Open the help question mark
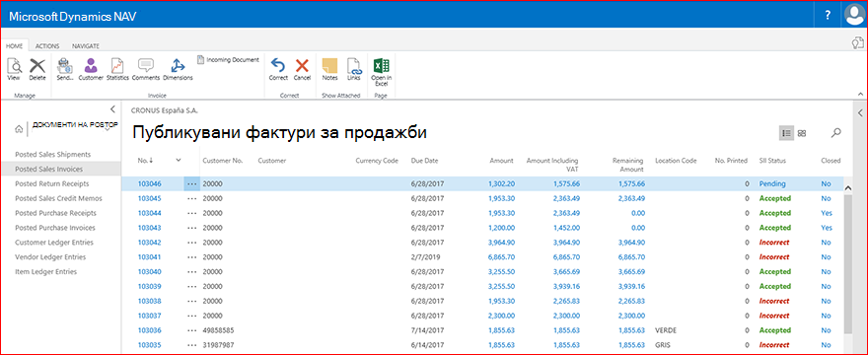This screenshot has width=868, height=355. point(828,16)
